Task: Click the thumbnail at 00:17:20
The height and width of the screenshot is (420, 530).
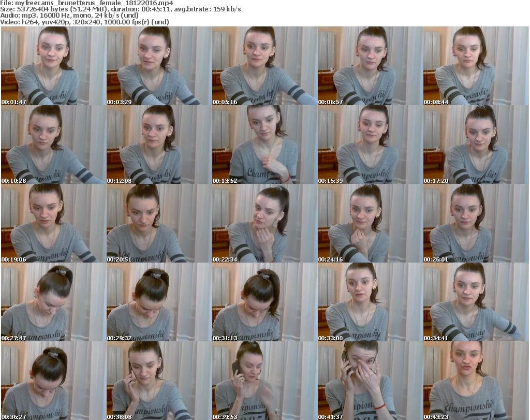Action: point(476,144)
